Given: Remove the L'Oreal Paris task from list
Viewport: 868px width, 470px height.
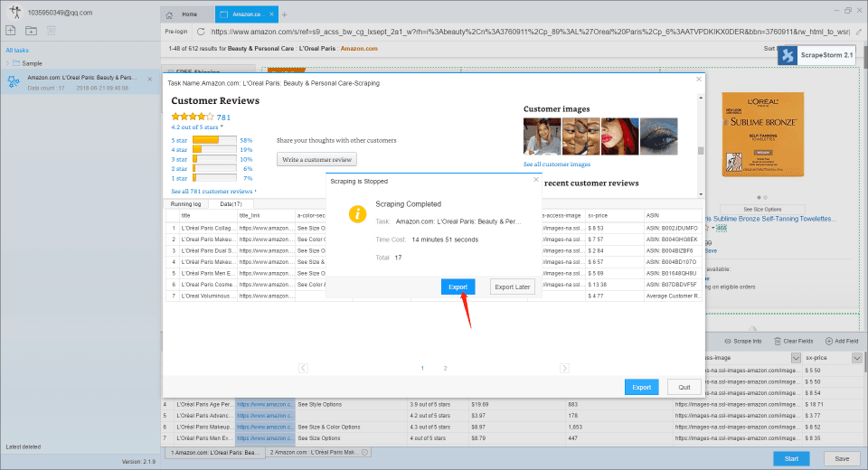Looking at the screenshot, I should click(x=149, y=79).
